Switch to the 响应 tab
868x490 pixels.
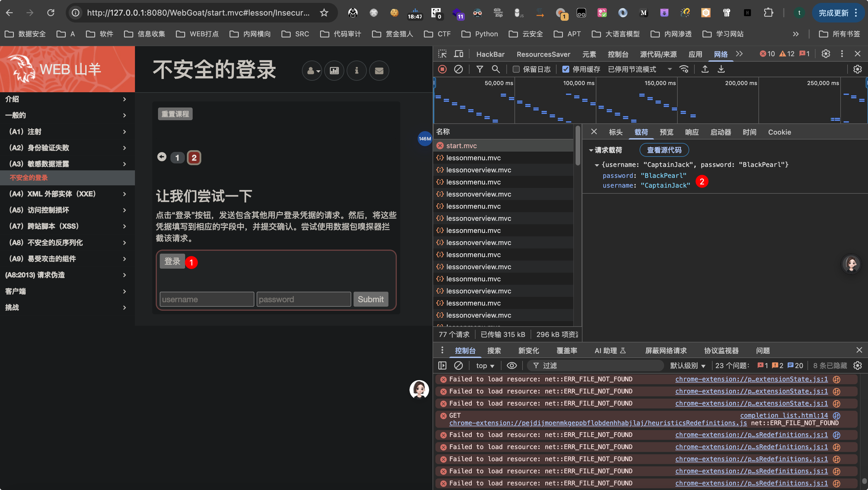(x=692, y=132)
